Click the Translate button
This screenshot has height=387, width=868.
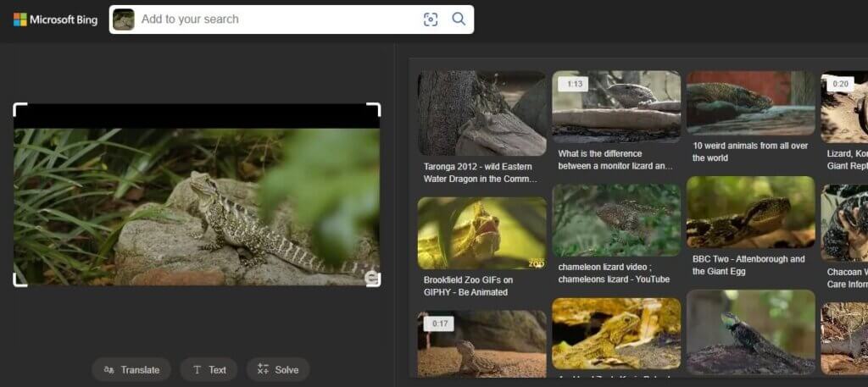click(x=131, y=369)
